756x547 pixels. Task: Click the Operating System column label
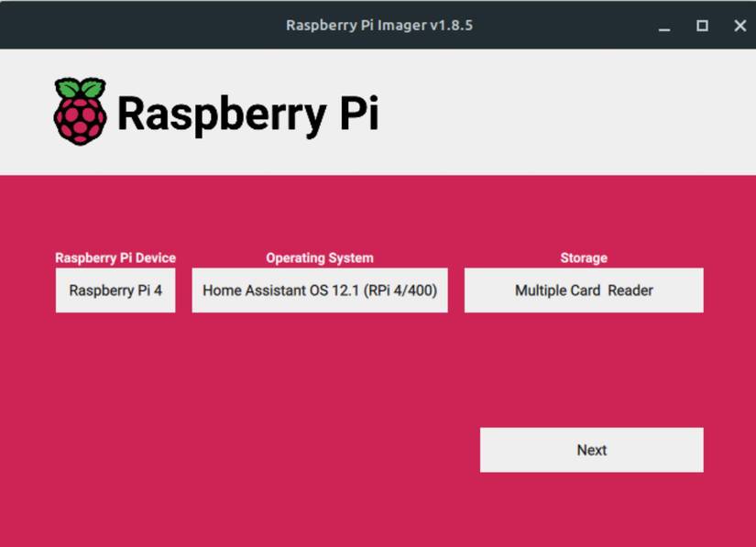click(x=320, y=258)
